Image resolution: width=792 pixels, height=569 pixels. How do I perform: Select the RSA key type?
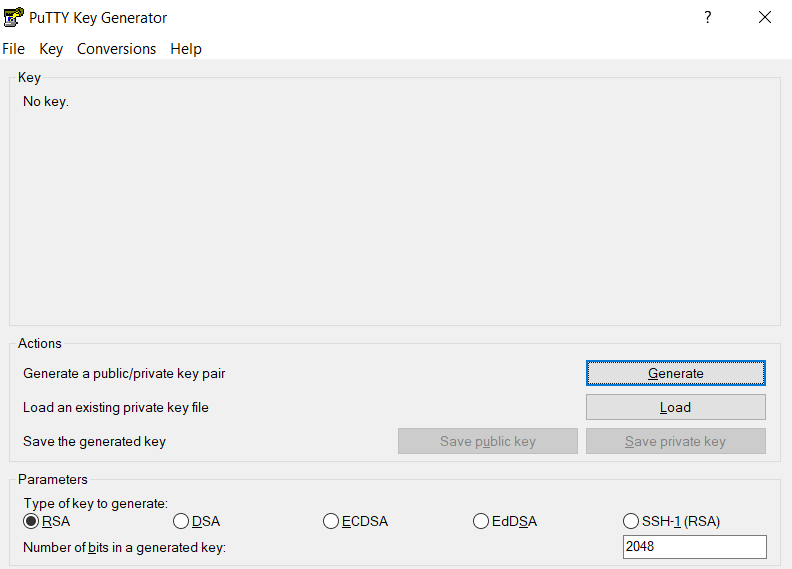31,521
